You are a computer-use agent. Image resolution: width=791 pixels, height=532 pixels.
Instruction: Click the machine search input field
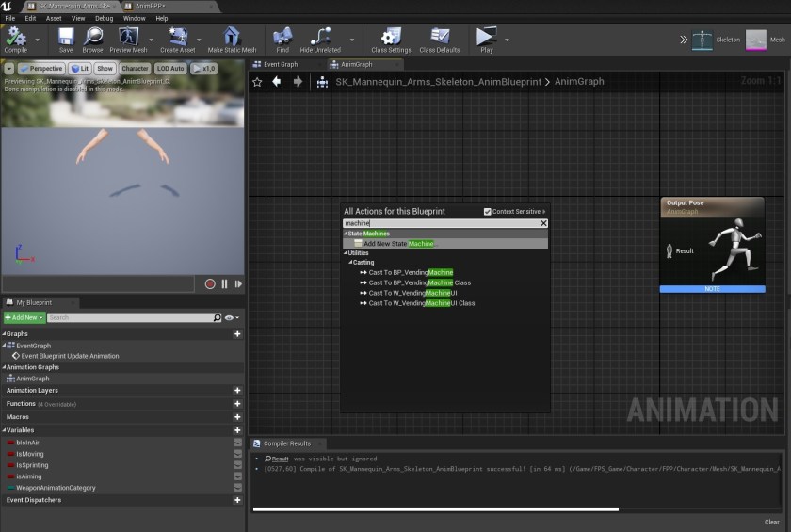click(440, 223)
